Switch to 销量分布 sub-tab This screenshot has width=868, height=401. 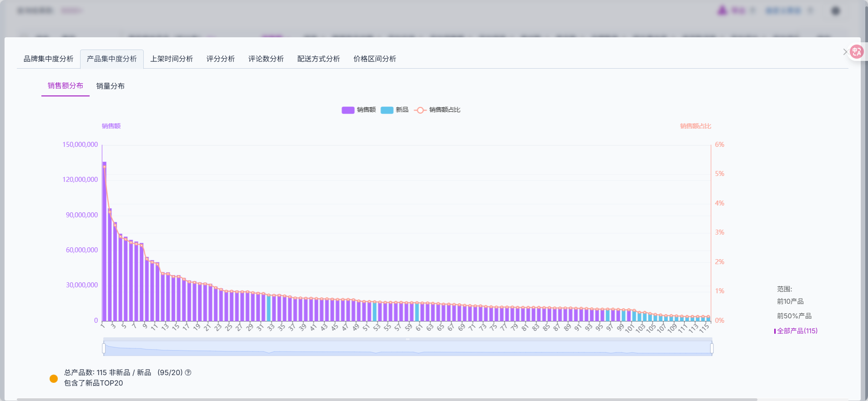click(x=110, y=86)
